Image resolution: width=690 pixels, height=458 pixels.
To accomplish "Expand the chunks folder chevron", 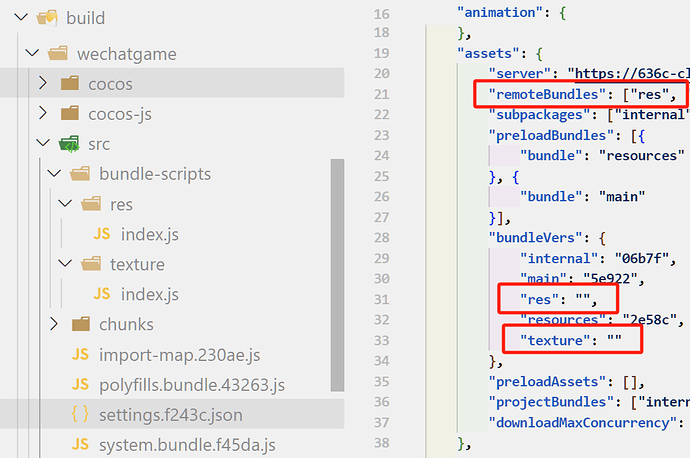I will pos(54,325).
